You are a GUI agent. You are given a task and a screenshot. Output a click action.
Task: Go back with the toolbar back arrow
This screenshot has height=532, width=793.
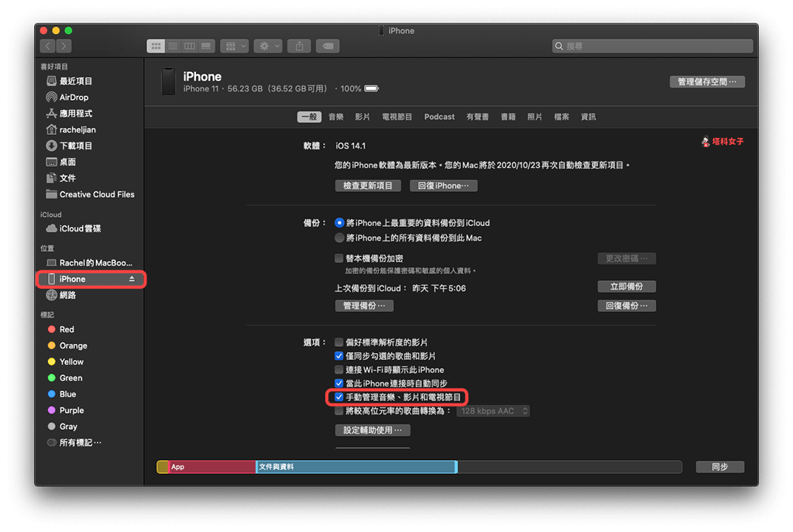tap(47, 46)
